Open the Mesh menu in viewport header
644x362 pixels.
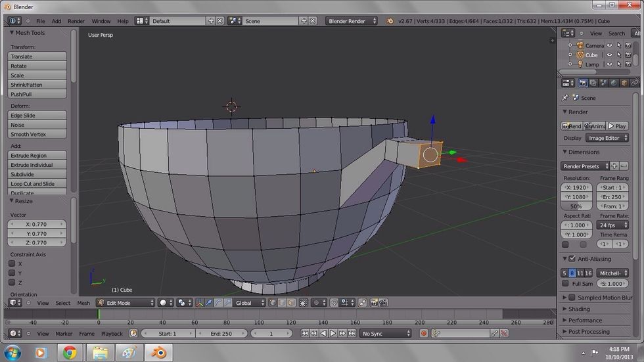pyautogui.click(x=83, y=303)
